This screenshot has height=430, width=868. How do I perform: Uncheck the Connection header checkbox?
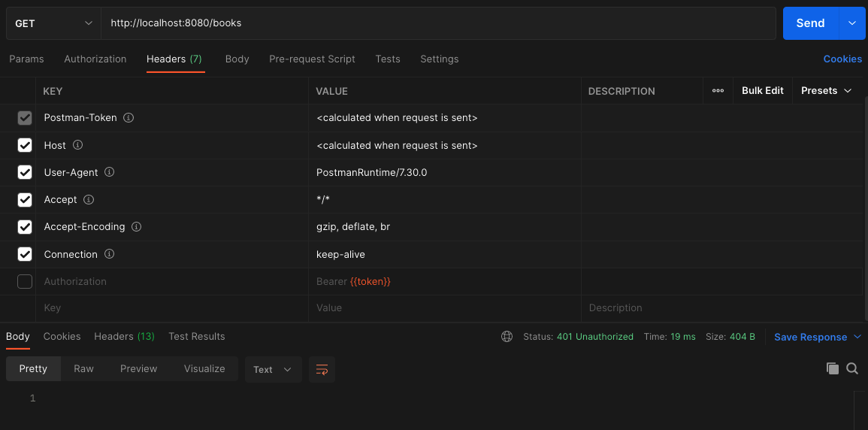coord(25,254)
